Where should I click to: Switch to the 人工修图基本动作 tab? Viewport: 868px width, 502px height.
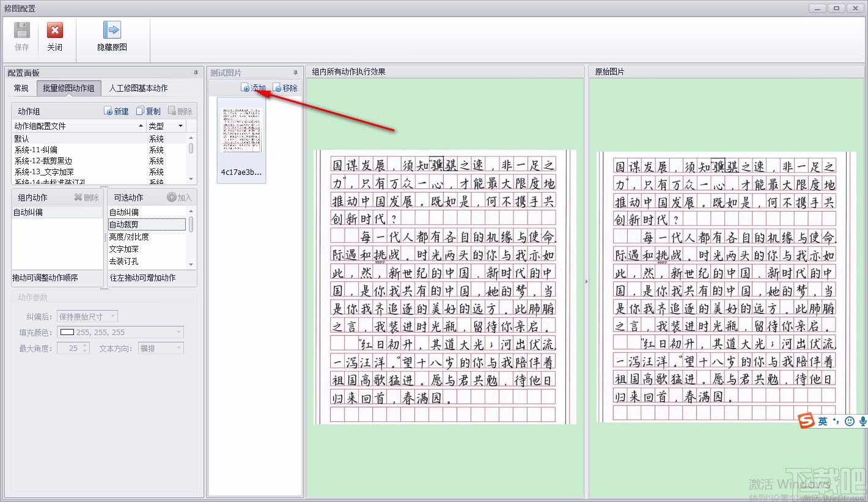click(138, 88)
